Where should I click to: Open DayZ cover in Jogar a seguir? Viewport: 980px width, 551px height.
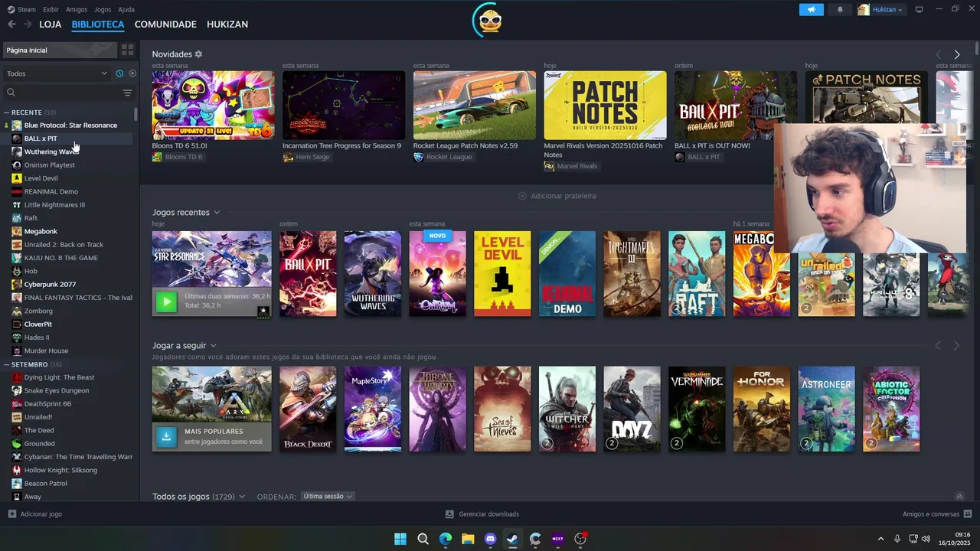click(632, 409)
